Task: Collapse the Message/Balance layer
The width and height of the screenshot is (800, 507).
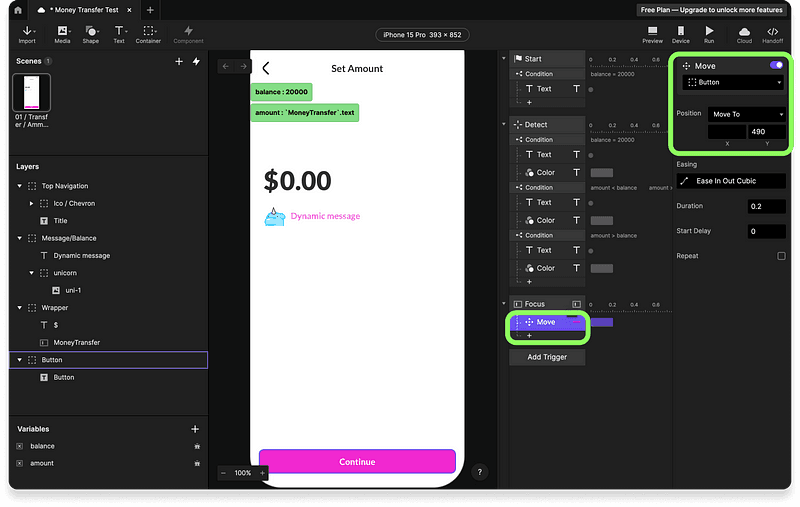Action: [x=20, y=238]
